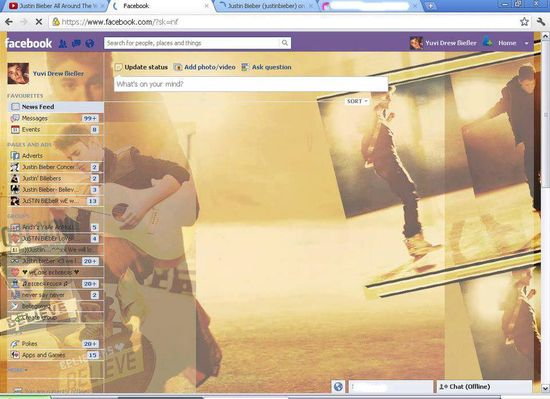Bookmark page with star icon
550x399 pixels.
pyautogui.click(x=524, y=22)
